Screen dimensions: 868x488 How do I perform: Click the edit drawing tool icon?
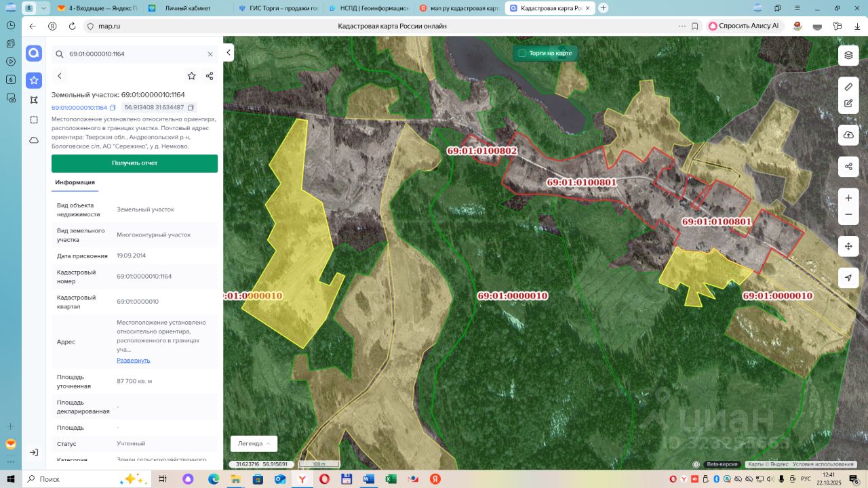(848, 104)
